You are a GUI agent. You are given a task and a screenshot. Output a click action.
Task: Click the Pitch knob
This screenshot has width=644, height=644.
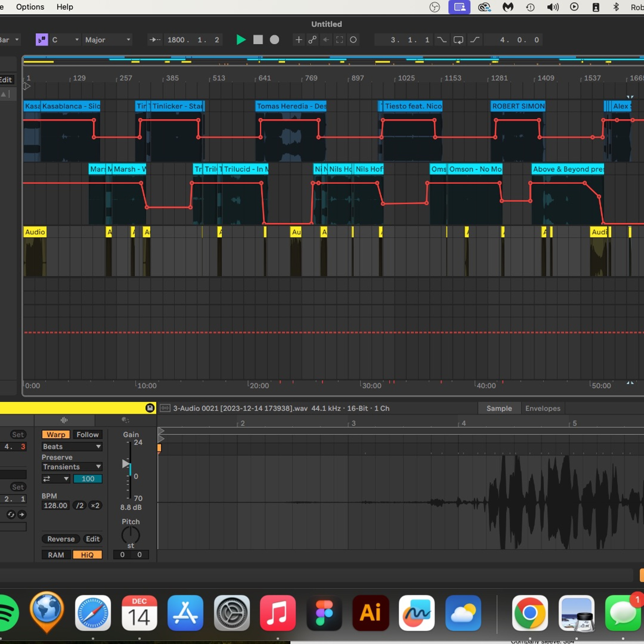(131, 535)
